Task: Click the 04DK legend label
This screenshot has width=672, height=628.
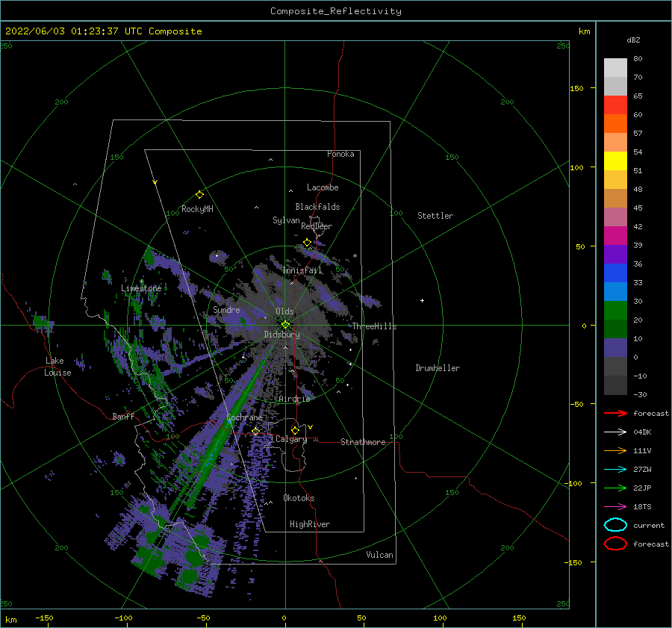Action: (642, 432)
